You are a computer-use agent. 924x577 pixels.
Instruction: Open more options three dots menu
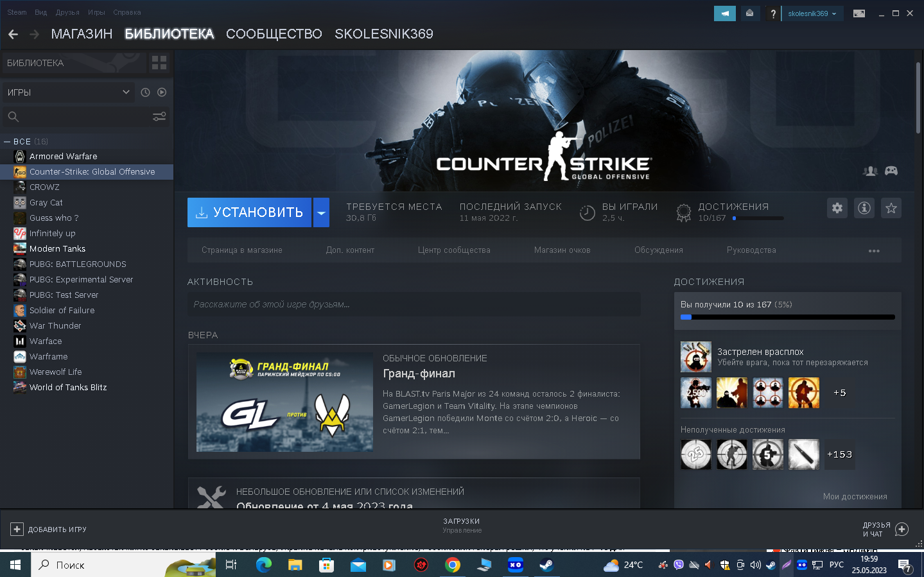(874, 250)
